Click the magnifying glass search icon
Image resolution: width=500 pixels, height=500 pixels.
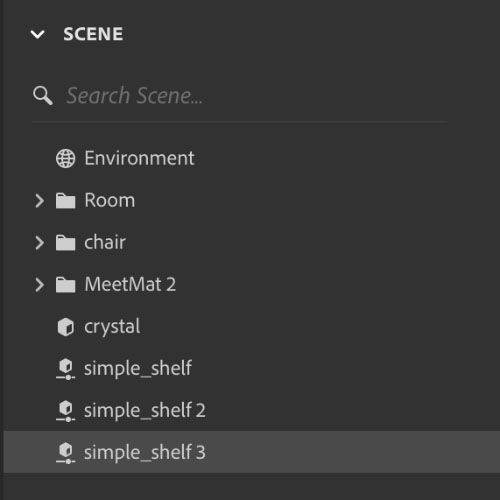click(43, 96)
